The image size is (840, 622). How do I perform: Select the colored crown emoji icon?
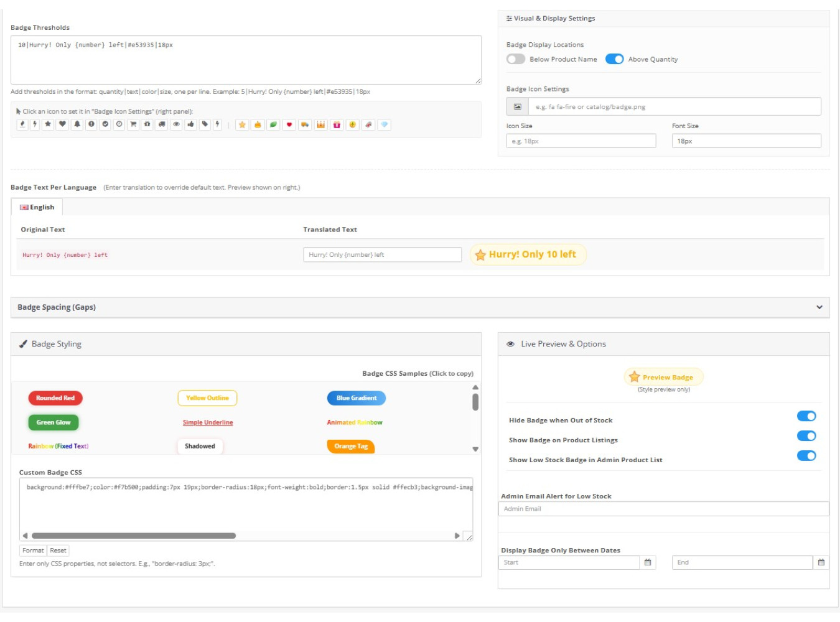pos(321,125)
